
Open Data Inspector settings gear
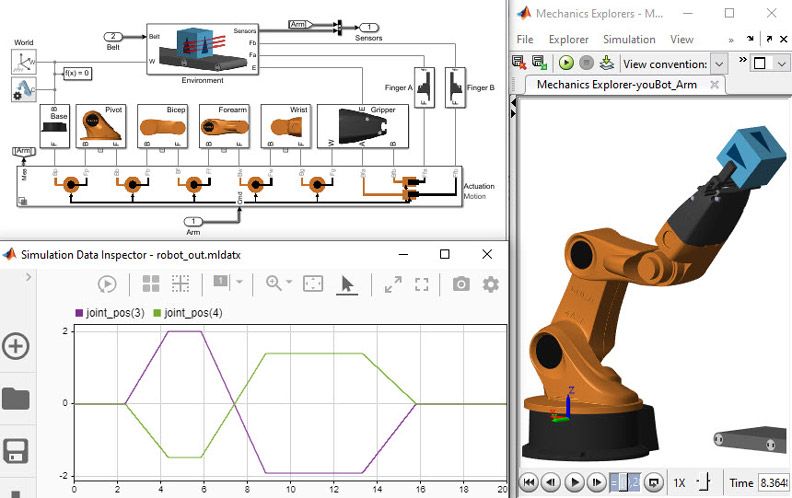coord(490,284)
